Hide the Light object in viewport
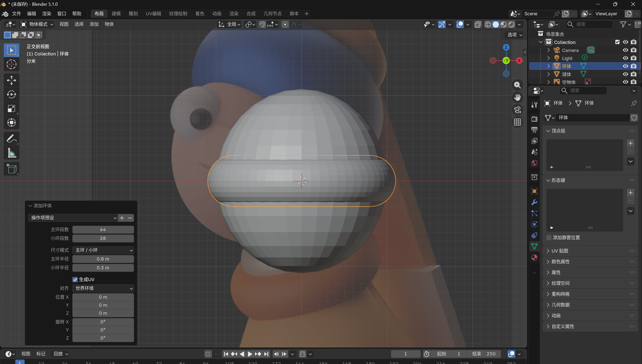 click(625, 58)
